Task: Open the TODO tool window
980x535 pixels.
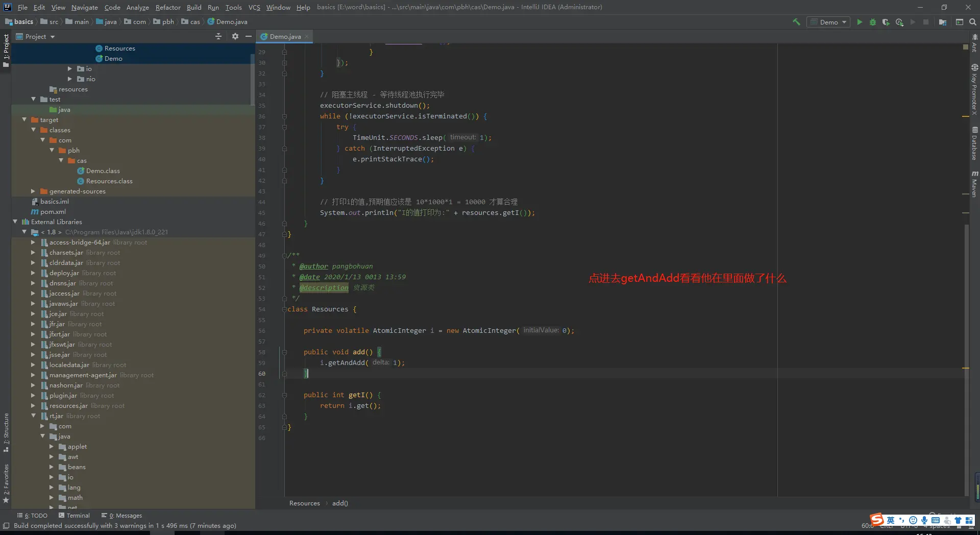Action: click(32, 516)
